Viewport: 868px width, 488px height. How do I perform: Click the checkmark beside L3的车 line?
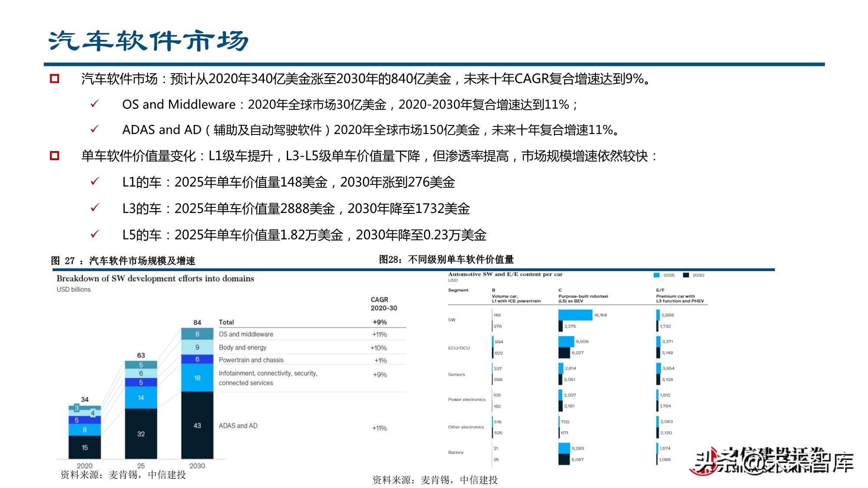(x=95, y=208)
